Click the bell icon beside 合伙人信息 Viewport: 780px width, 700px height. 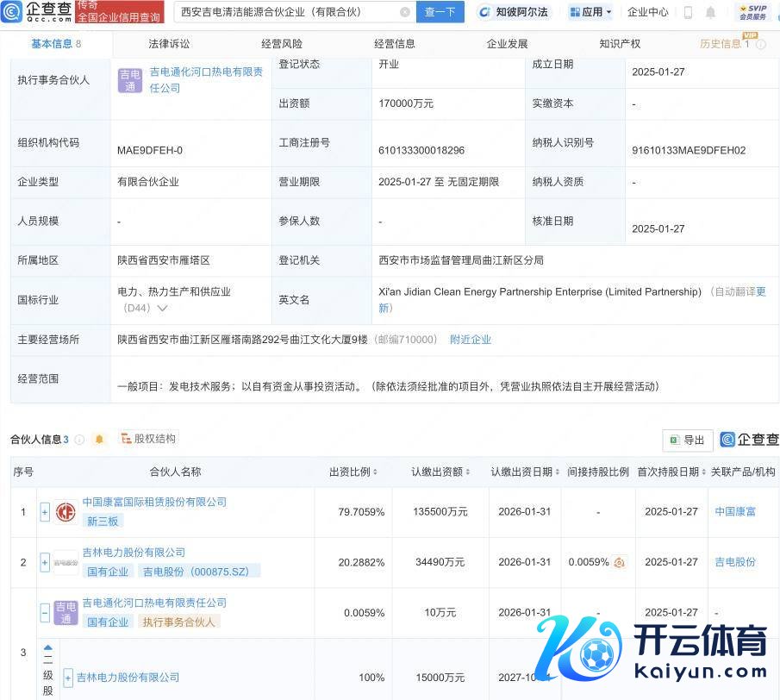99,439
